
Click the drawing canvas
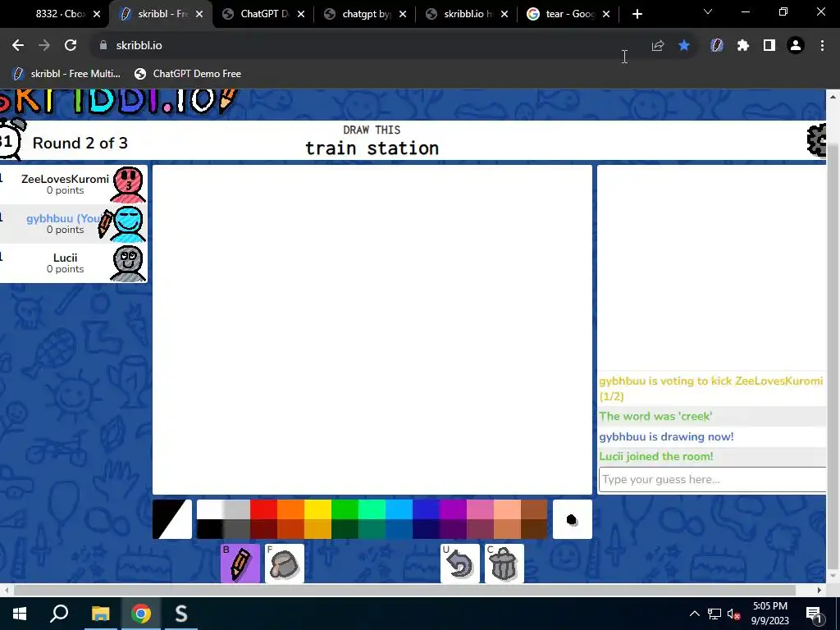click(x=372, y=330)
